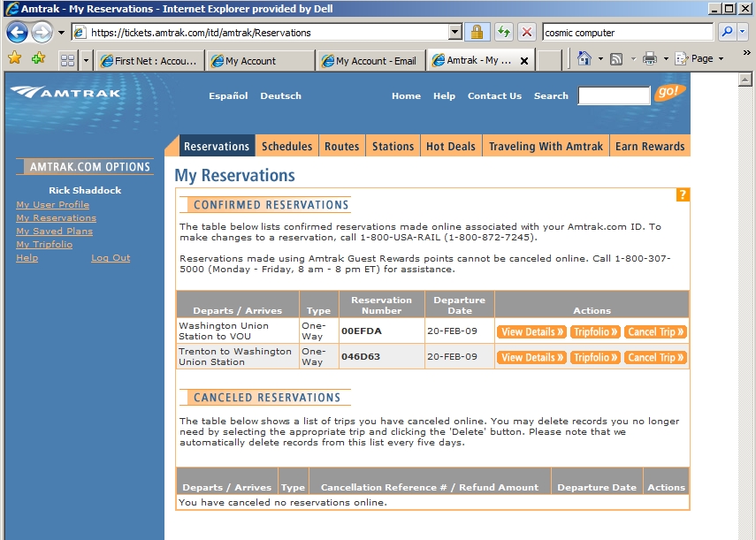756x540 pixels.
Task: Click the Amtrak site search field
Action: click(x=614, y=95)
